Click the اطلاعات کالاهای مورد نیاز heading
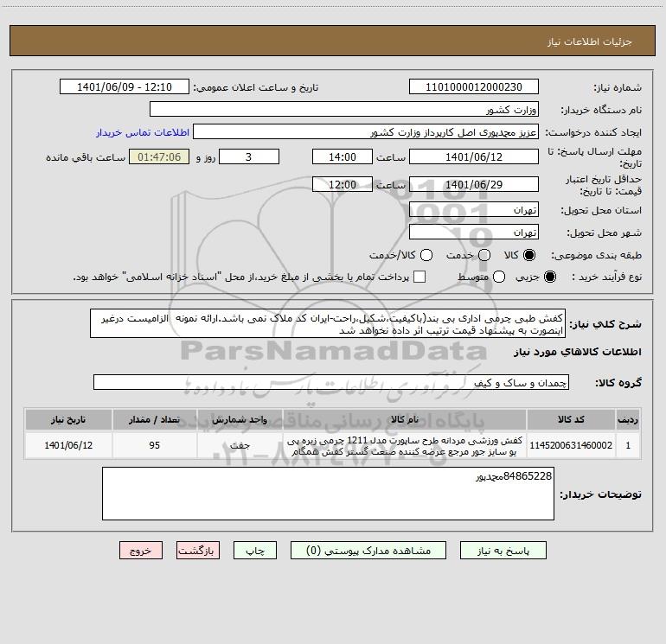Image resolution: width=666 pixels, height=644 pixels. (578, 352)
